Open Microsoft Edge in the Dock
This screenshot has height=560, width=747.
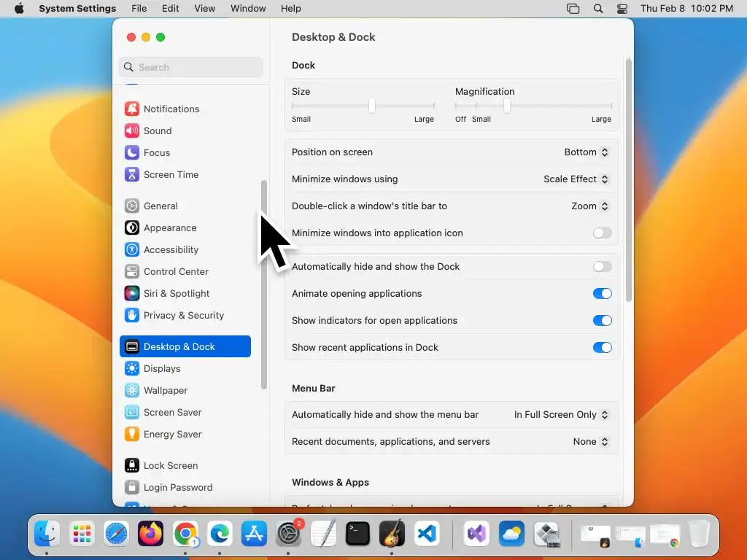click(220, 533)
